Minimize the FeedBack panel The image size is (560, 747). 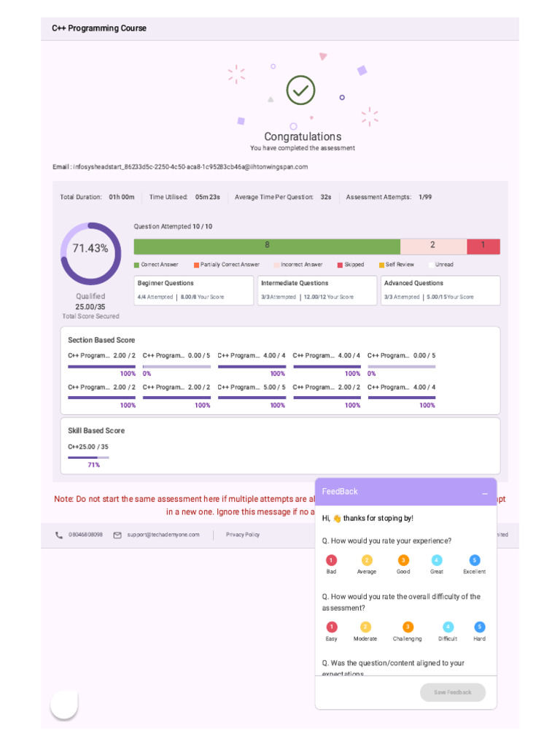(485, 494)
